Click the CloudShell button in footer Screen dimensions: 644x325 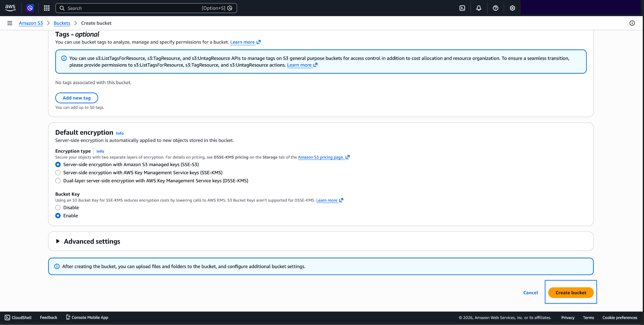(18, 317)
